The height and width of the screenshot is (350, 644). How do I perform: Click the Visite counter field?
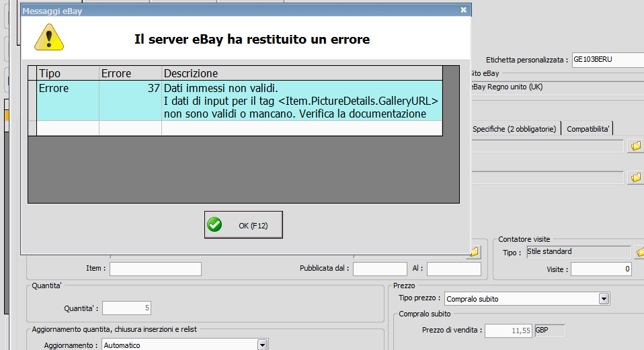tap(601, 269)
